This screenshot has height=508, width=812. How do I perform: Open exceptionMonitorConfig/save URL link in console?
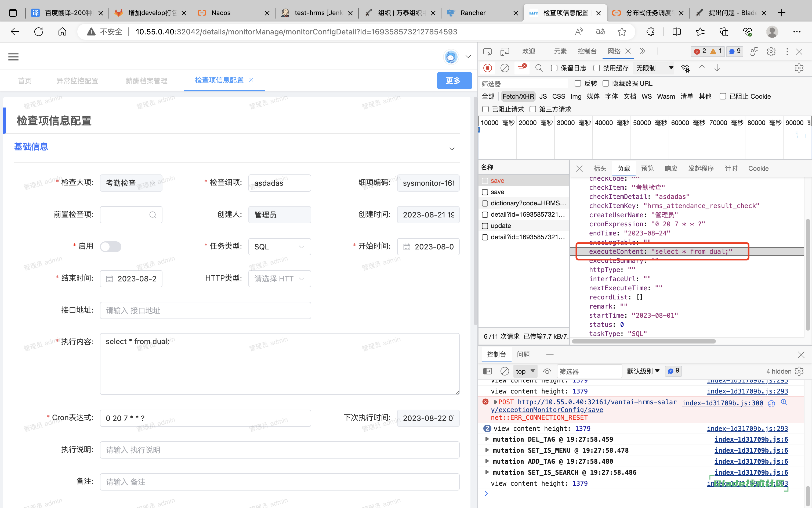click(583, 406)
